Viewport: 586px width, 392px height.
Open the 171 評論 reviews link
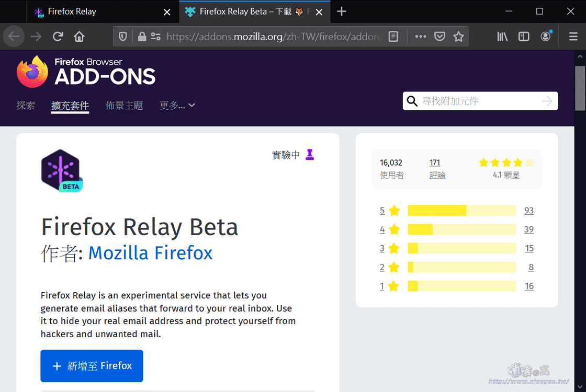point(437,169)
